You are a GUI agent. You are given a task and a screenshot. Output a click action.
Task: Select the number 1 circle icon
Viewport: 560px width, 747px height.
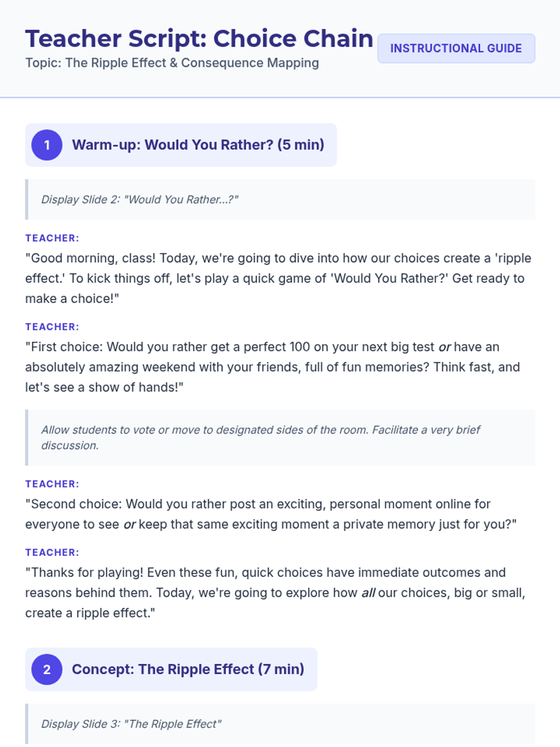tap(47, 145)
